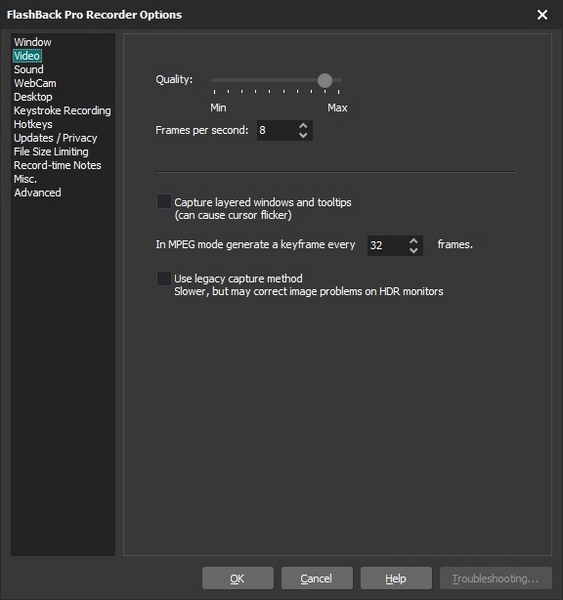
Task: Close the Recorder Options dialog
Action: pyautogui.click(x=542, y=15)
